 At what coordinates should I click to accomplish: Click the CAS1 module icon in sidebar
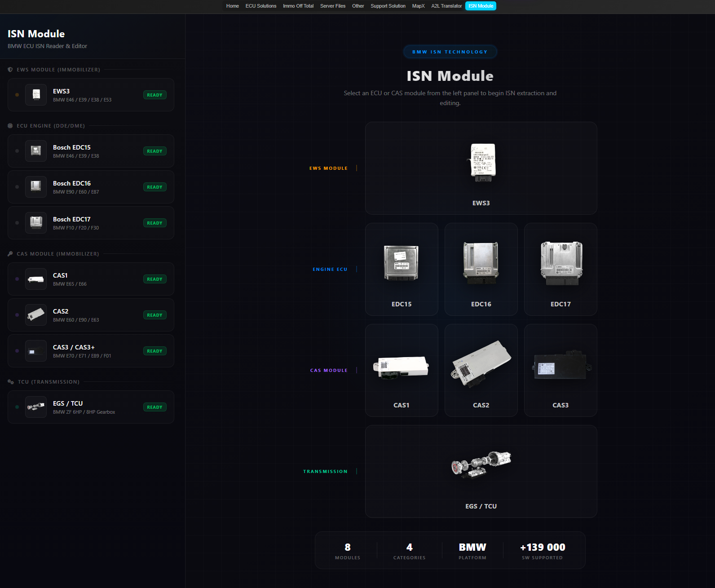(x=36, y=279)
